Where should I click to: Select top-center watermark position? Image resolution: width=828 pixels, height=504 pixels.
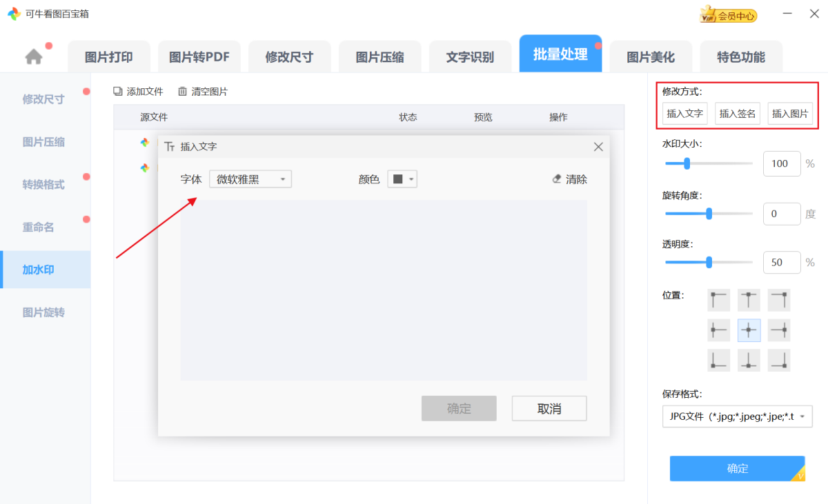coord(749,300)
